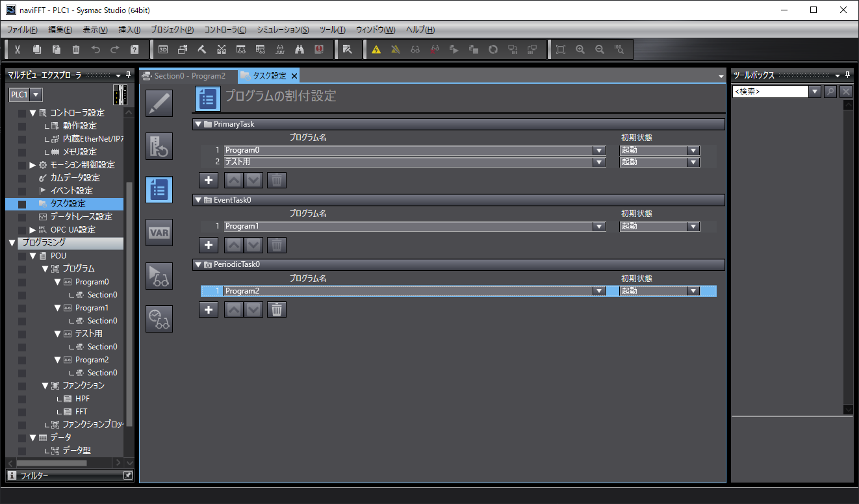Click the yellow warning triangle toolbar icon

(376, 49)
